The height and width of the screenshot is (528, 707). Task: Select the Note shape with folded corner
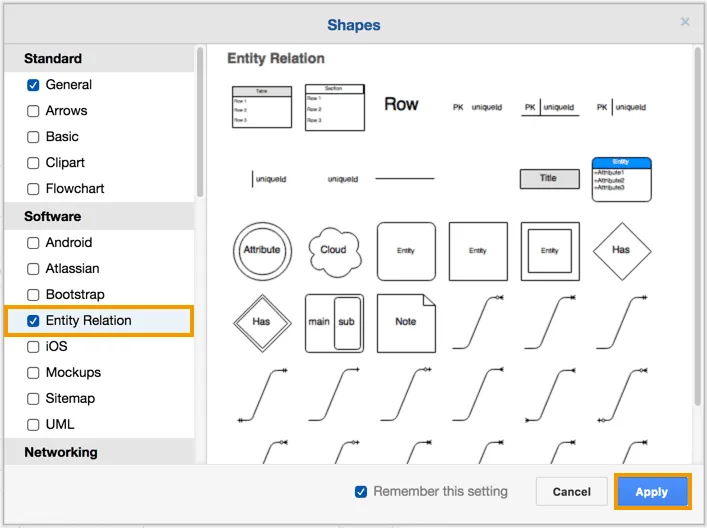[405, 322]
